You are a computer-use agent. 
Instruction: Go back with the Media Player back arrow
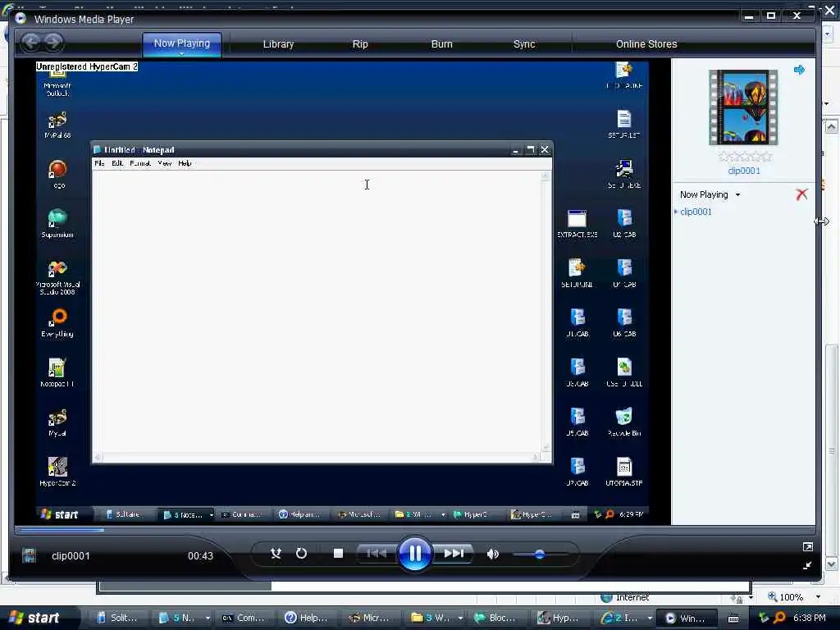(31, 43)
